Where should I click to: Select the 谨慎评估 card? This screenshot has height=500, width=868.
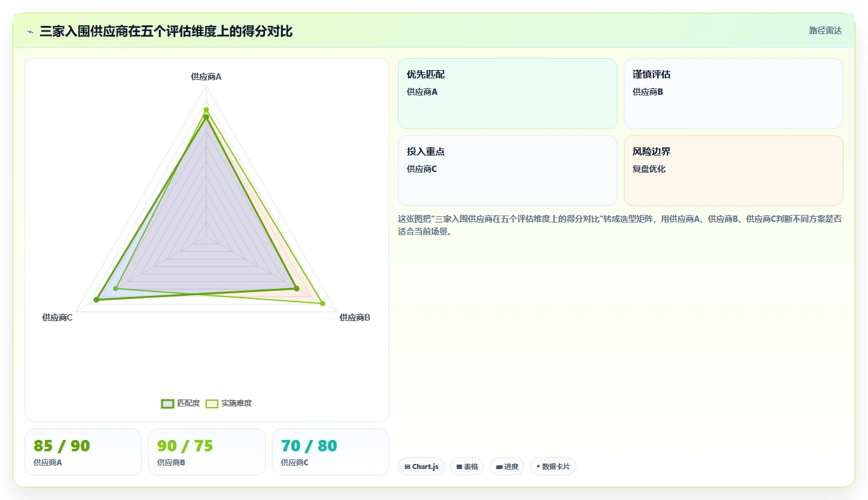click(x=733, y=94)
